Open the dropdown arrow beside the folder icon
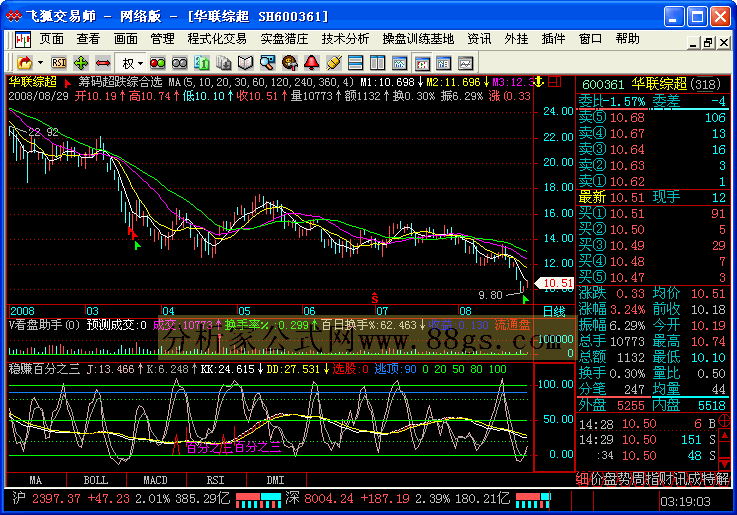The width and height of the screenshot is (737, 515). point(40,62)
